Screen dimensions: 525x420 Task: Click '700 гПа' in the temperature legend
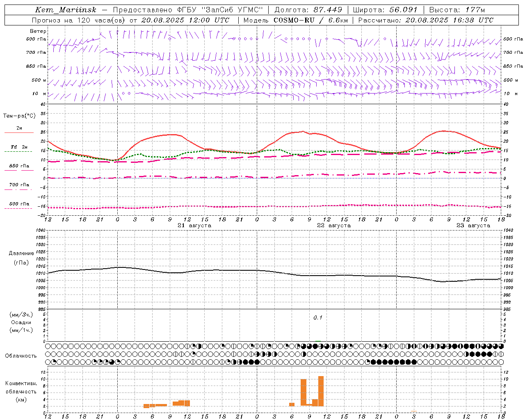[19, 185]
